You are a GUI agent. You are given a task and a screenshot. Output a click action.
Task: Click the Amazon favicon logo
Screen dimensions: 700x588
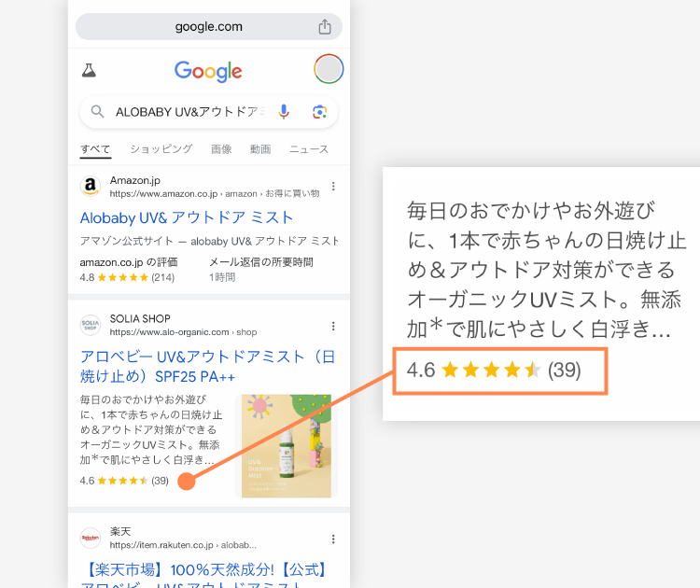[91, 186]
